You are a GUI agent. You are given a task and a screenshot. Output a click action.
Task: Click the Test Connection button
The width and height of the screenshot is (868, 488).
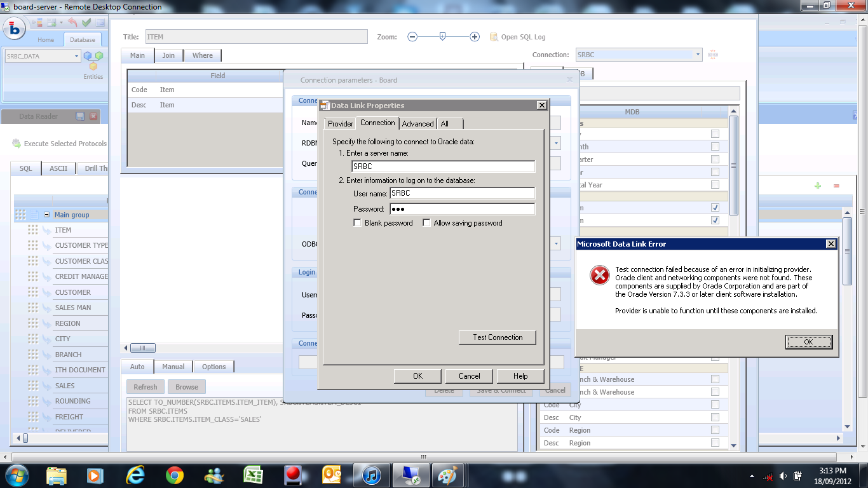click(498, 337)
